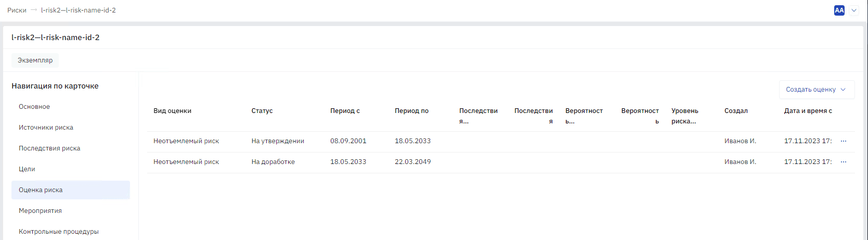Sort by Статус column header
The width and height of the screenshot is (868, 240).
(262, 111)
